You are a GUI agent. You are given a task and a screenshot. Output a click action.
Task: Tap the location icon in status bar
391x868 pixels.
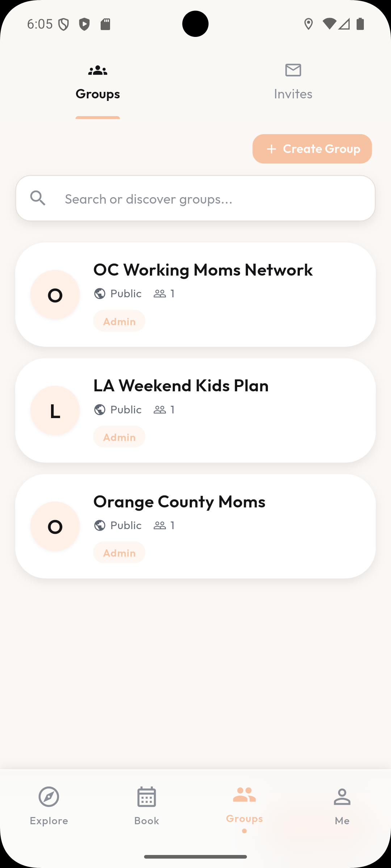pyautogui.click(x=308, y=24)
